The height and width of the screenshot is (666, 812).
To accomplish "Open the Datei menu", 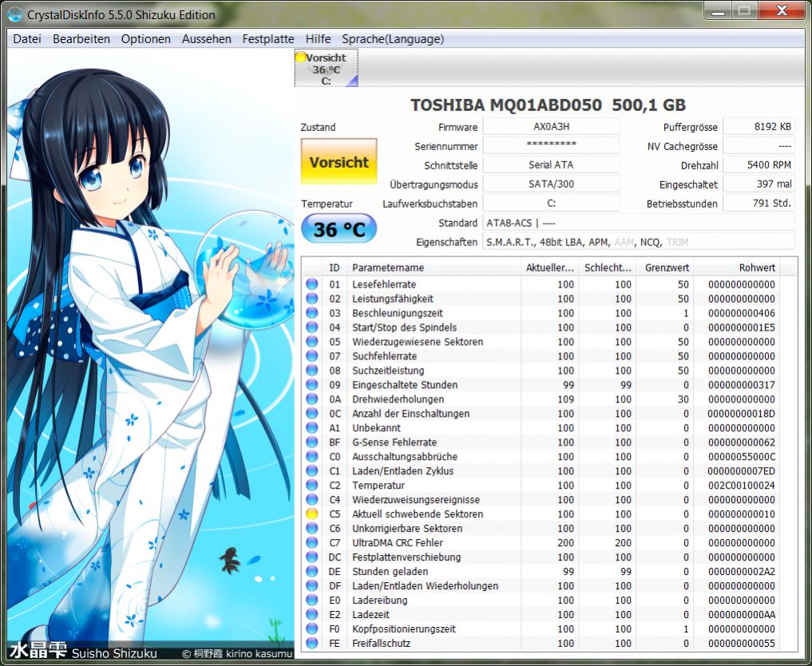I will (27, 39).
